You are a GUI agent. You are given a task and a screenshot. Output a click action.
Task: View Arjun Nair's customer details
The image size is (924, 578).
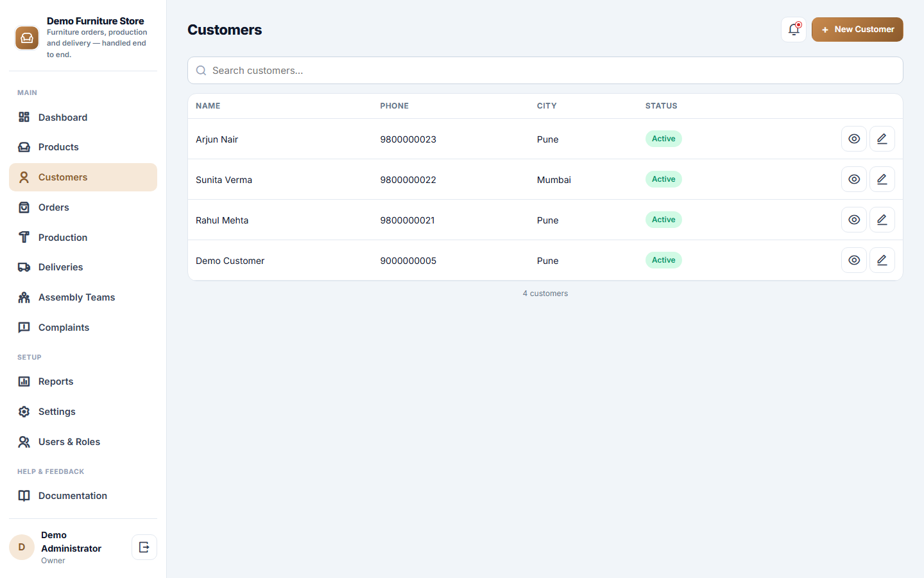point(854,139)
